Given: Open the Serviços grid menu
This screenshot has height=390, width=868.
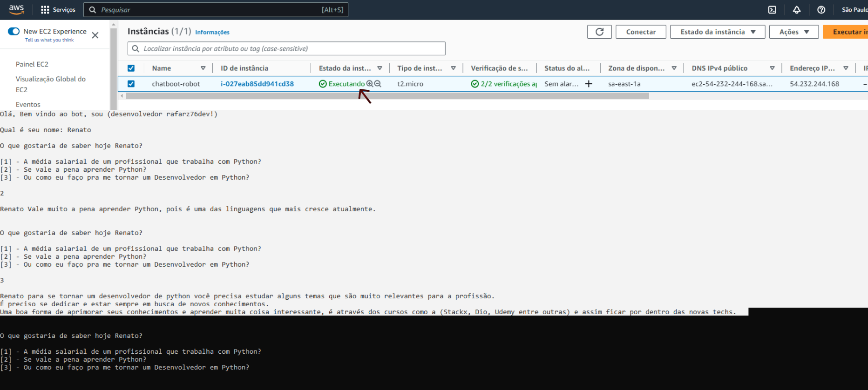Looking at the screenshot, I should coord(45,10).
